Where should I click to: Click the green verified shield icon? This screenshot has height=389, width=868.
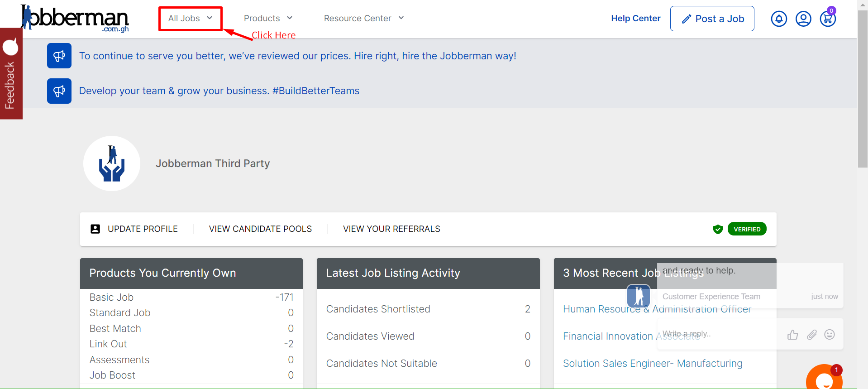click(718, 229)
